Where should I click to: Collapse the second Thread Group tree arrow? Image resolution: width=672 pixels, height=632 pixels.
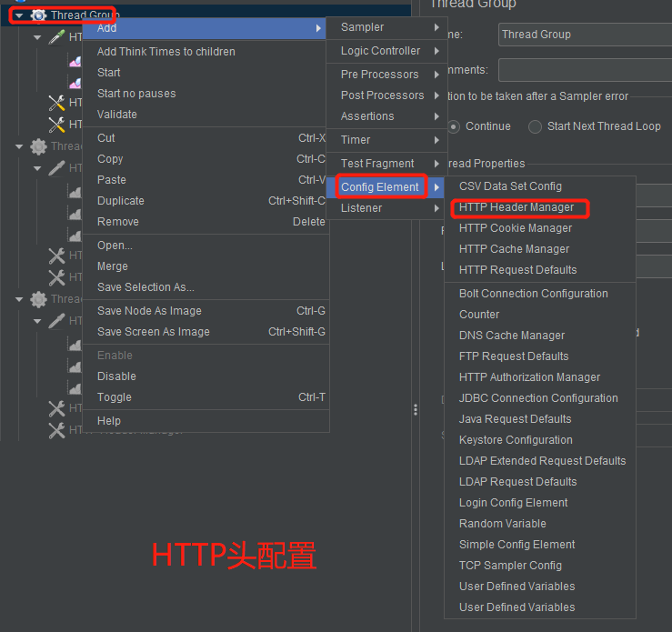19,146
